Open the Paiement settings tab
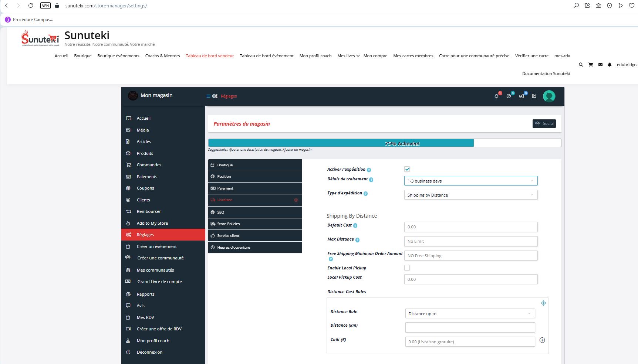Viewport: 638px width, 364px height. pos(255,188)
